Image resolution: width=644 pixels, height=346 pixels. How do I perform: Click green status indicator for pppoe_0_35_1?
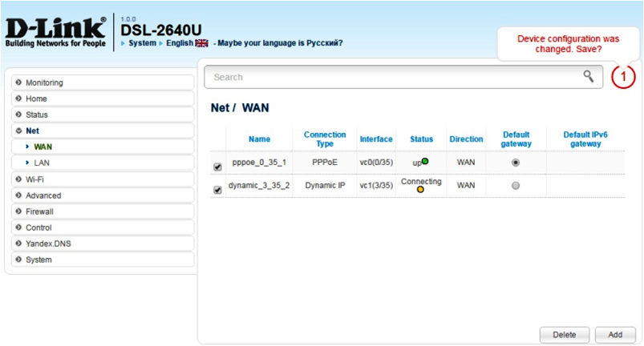[x=425, y=161]
